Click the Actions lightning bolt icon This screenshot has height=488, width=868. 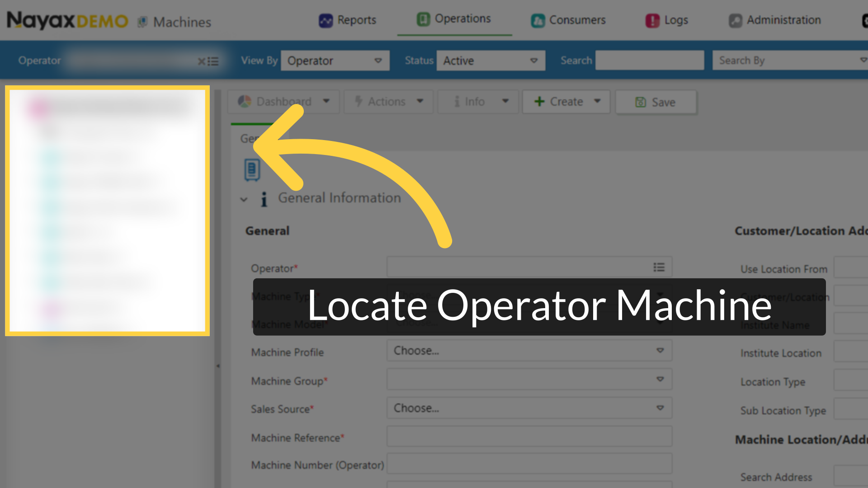(358, 101)
